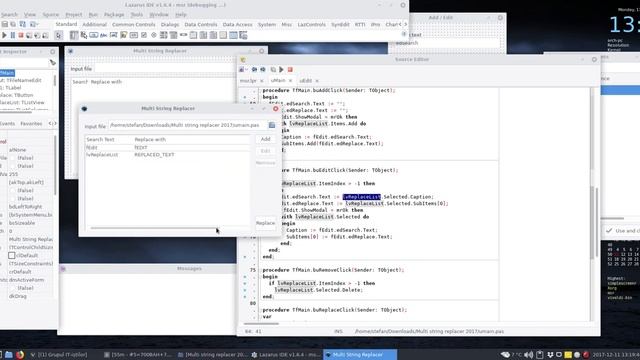
Task: Switch to the Data Access palette tab
Action: coord(238,25)
